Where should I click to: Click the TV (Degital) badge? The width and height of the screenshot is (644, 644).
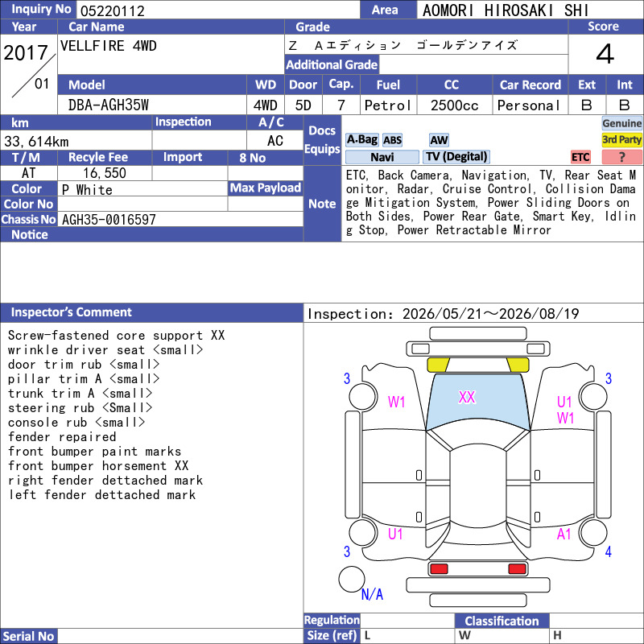(456, 157)
